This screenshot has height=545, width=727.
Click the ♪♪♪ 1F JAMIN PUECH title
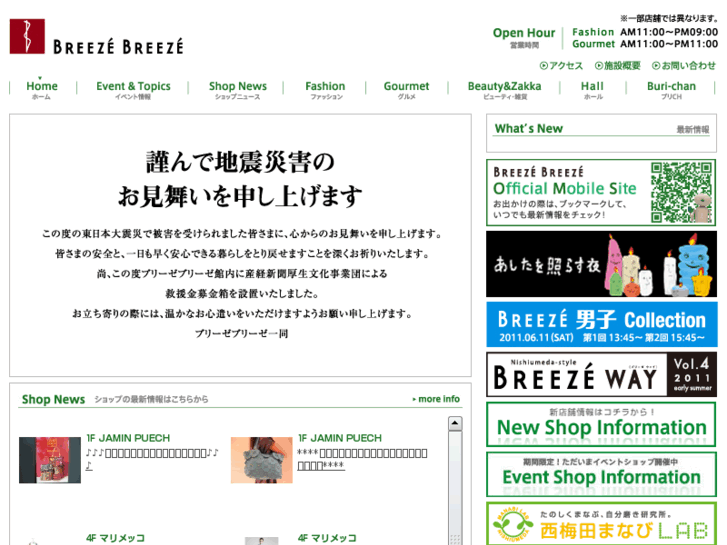tap(128, 438)
